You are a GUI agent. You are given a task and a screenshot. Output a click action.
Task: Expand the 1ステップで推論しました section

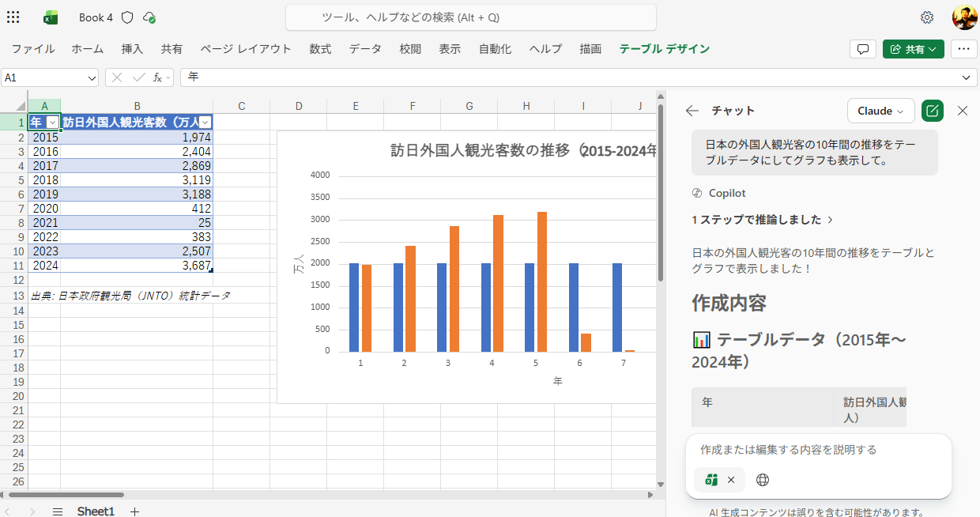pos(763,220)
